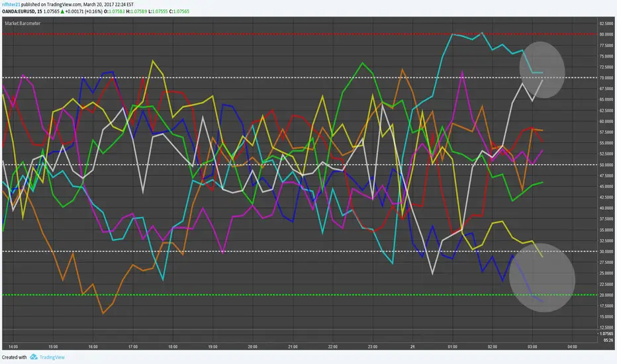Click the 82.5000 label on price axis
Viewport: 617px width, 364px height.
[606, 24]
